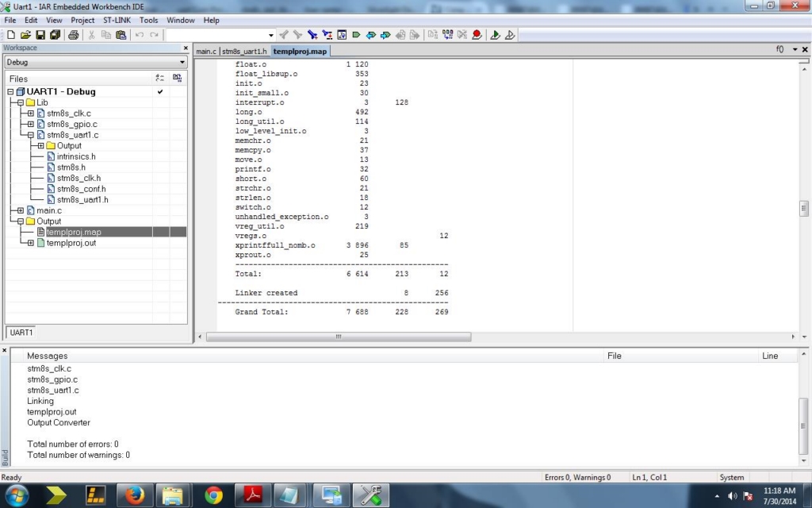Jump to the next bookmark icon
This screenshot has width=812, height=508.
[x=385, y=35]
